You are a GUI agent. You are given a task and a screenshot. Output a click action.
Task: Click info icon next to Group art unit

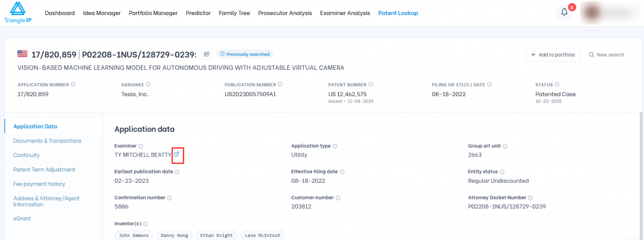[x=505, y=146]
